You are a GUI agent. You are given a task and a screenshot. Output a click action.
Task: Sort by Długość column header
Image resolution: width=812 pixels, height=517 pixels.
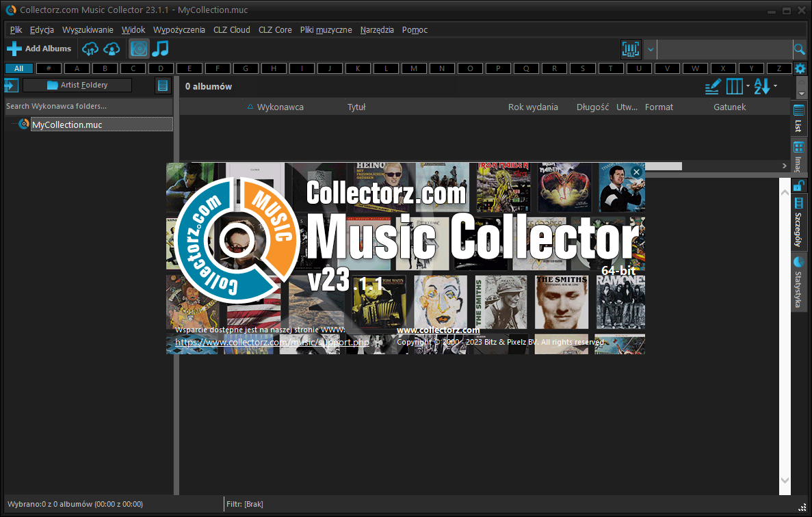(x=592, y=107)
